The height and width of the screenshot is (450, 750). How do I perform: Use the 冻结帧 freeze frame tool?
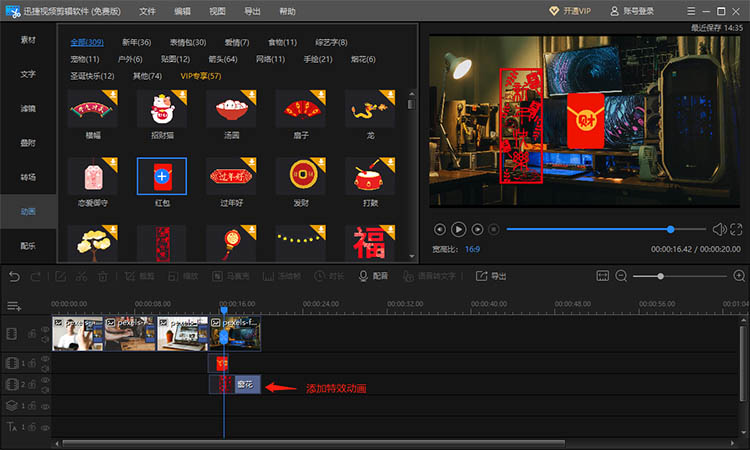pos(282,276)
